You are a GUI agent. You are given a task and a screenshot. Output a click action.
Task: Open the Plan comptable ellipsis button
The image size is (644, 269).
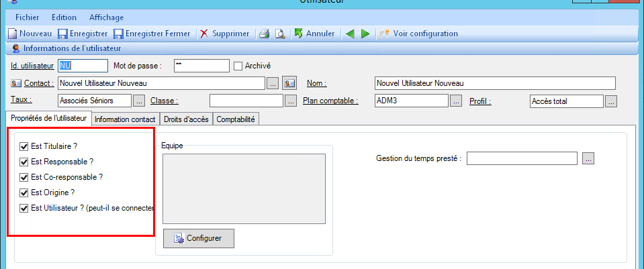coord(455,101)
